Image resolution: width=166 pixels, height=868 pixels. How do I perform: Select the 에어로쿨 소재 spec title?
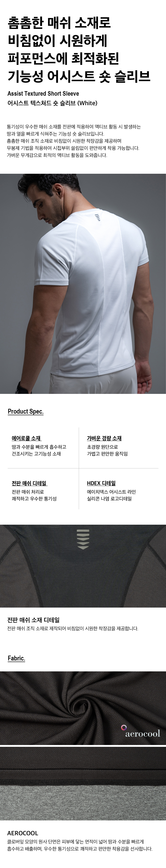26,438
